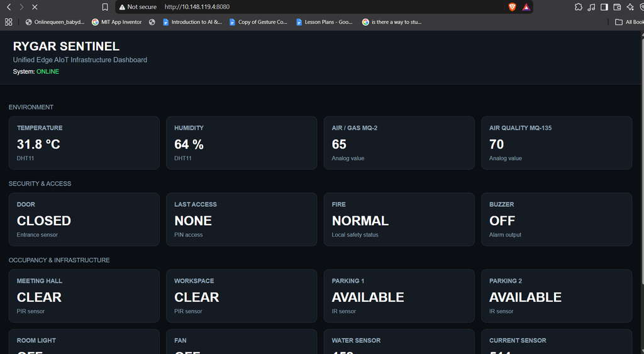Image resolution: width=644 pixels, height=354 pixels.
Task: Click the WATER SENSOR label
Action: coord(356,340)
